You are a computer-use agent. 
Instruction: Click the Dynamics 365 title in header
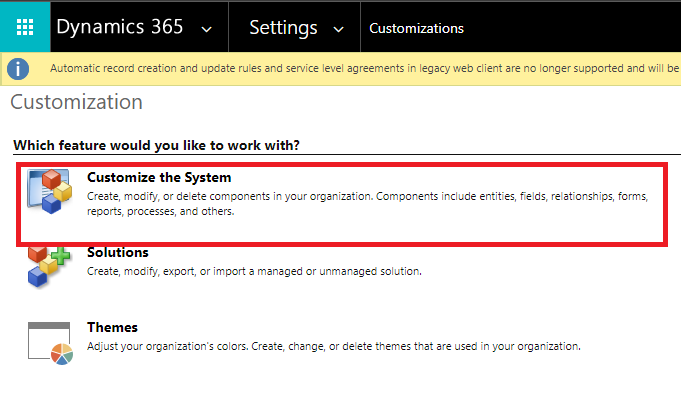coord(119,27)
